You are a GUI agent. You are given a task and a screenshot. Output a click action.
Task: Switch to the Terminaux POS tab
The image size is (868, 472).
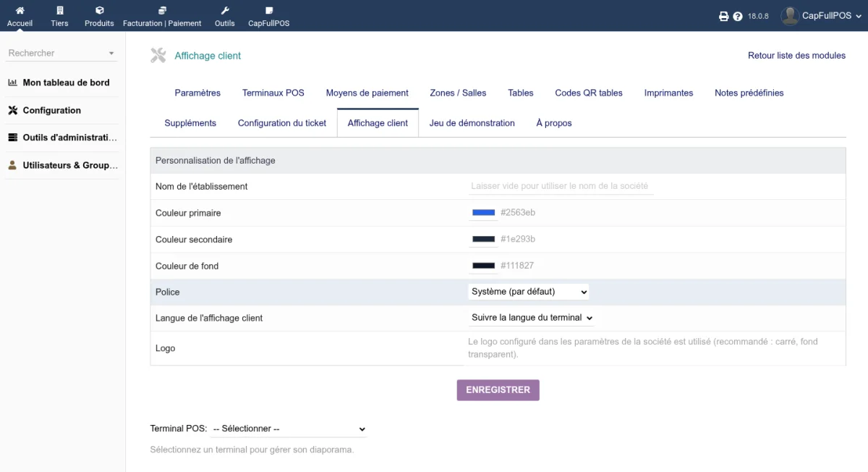tap(273, 93)
